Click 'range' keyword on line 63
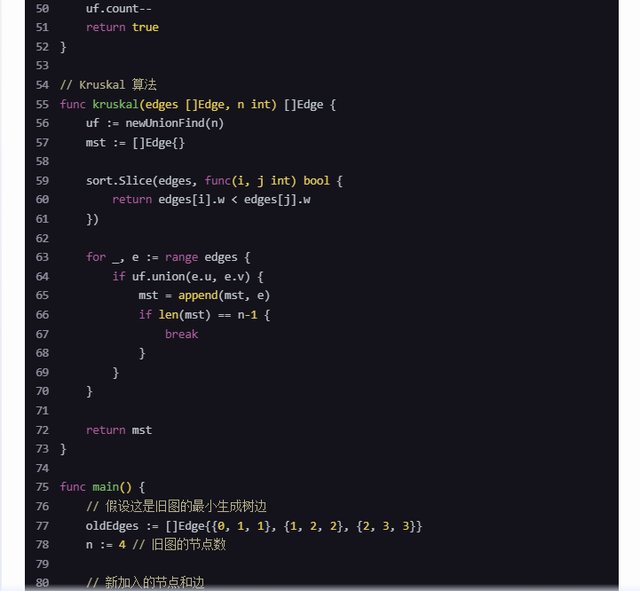 [x=182, y=257]
